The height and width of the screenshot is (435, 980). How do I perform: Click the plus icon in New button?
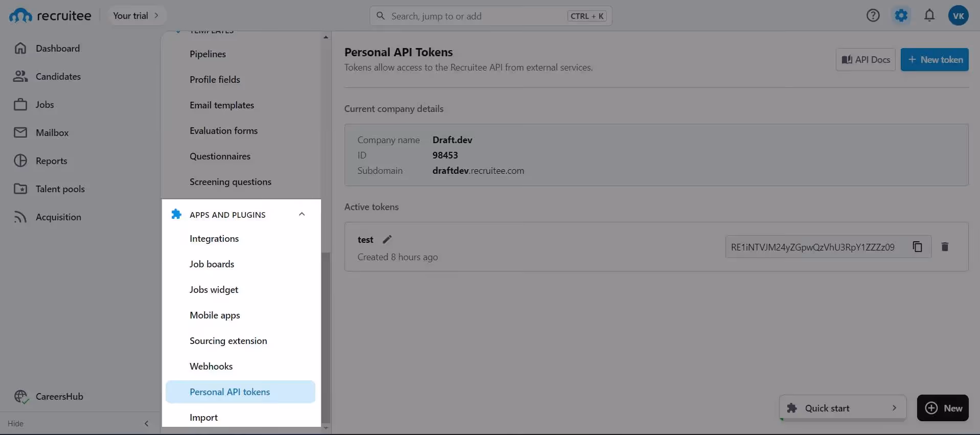(x=931, y=408)
